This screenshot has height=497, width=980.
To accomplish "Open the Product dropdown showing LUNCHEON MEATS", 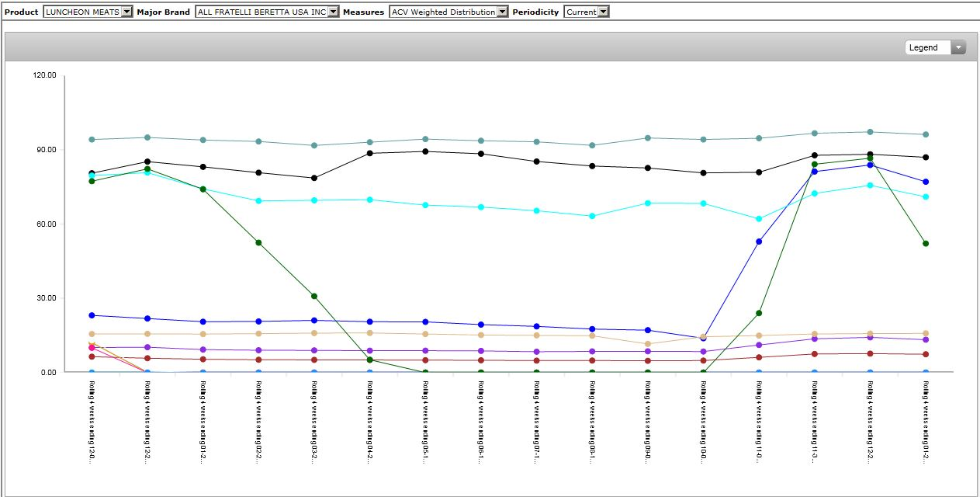I will pyautogui.click(x=88, y=12).
